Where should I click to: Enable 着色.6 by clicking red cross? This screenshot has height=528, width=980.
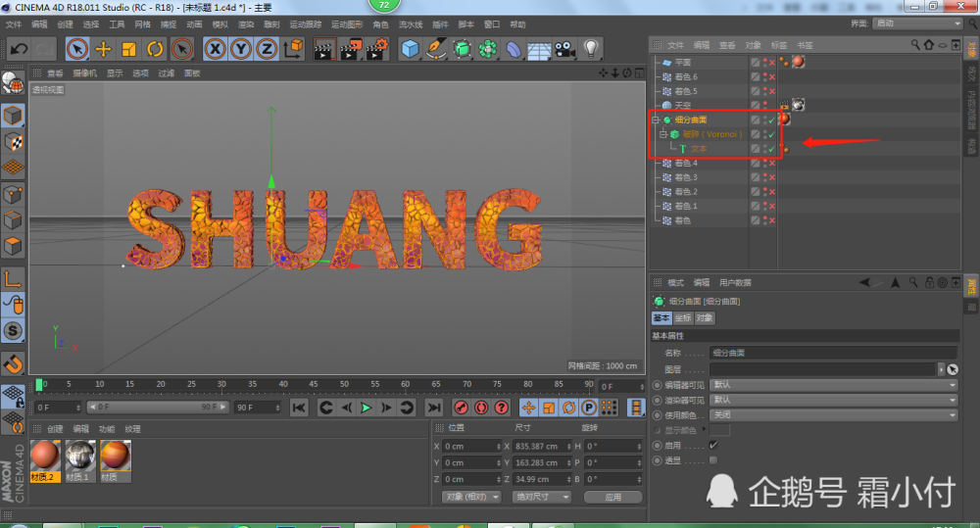[x=772, y=76]
